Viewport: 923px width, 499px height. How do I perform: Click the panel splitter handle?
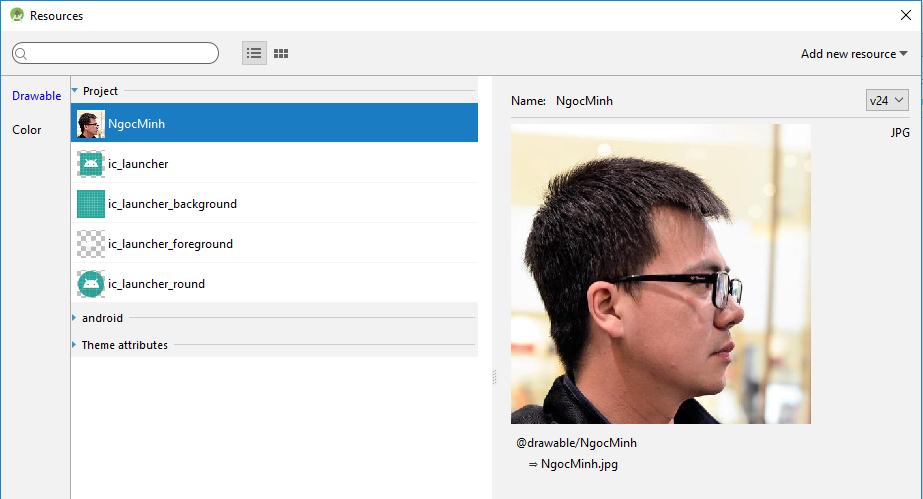click(x=494, y=377)
